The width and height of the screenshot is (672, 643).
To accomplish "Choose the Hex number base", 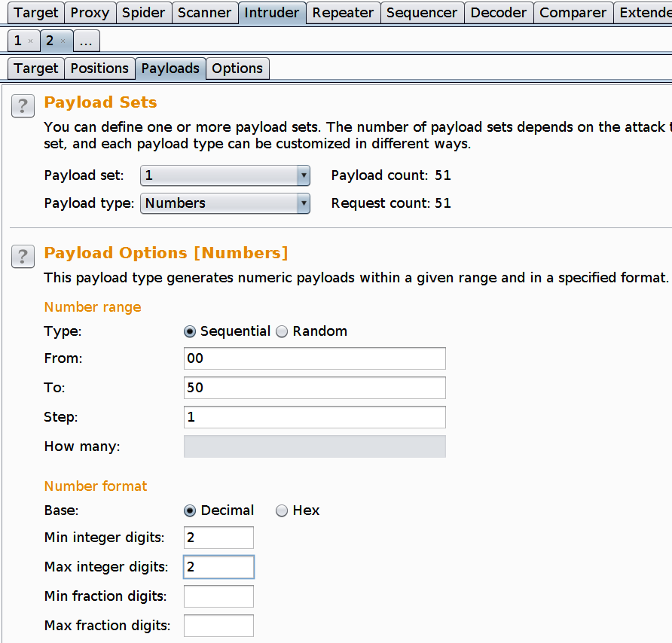I will (x=282, y=510).
